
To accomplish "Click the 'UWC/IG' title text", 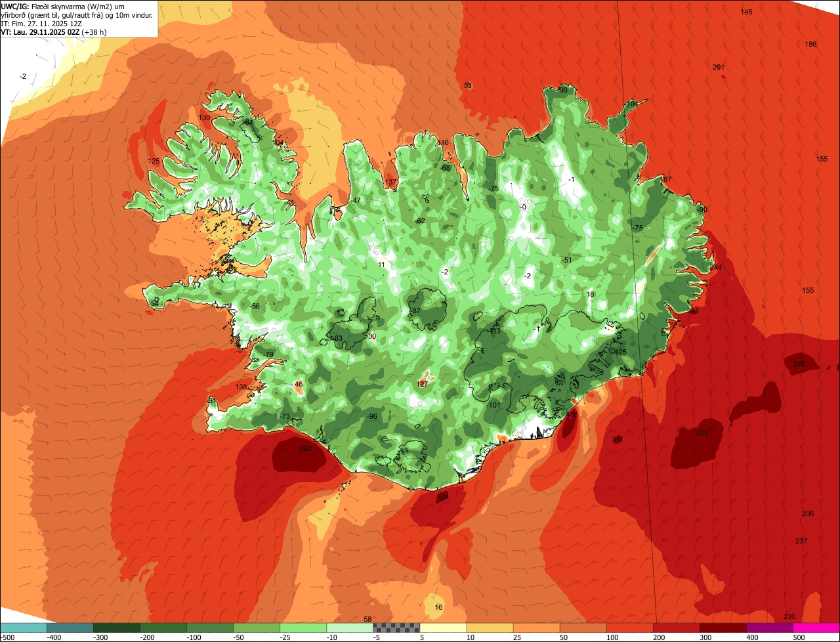I will pos(14,5).
